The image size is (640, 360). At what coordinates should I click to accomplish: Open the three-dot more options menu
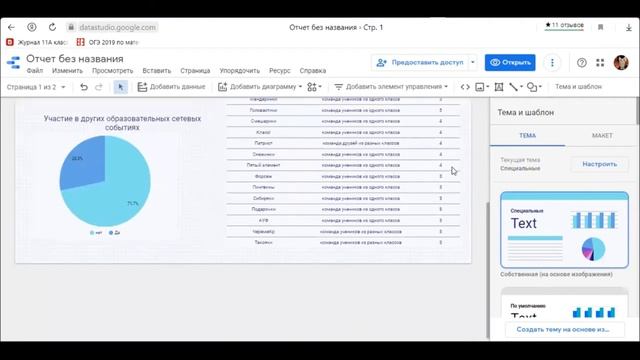click(552, 62)
